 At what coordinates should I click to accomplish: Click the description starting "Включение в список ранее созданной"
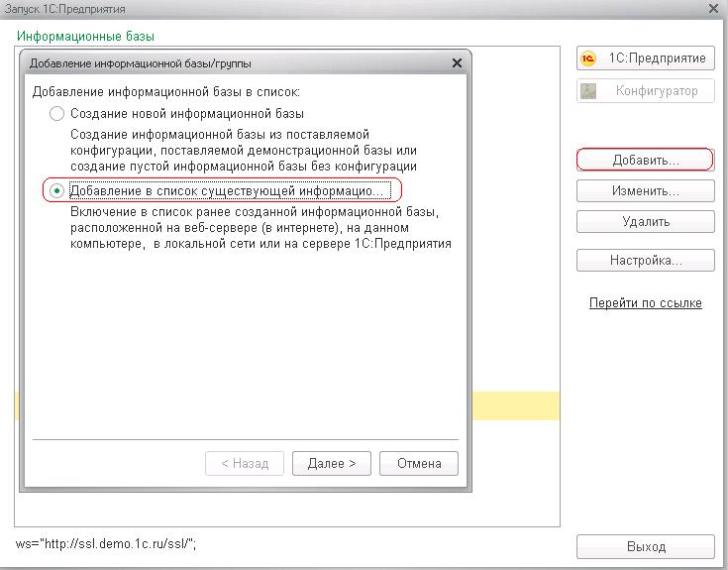[x=260, y=228]
